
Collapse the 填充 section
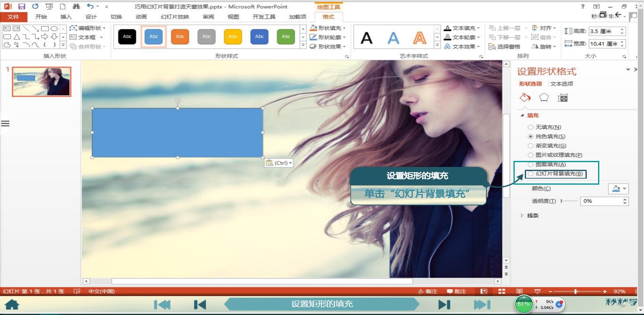(522, 115)
